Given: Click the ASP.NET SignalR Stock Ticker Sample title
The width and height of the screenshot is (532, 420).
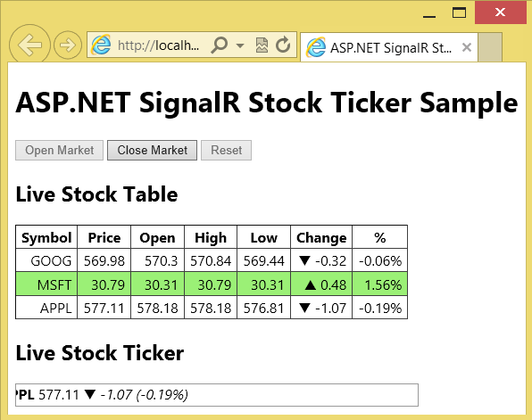Looking at the screenshot, I should pyautogui.click(x=267, y=103).
